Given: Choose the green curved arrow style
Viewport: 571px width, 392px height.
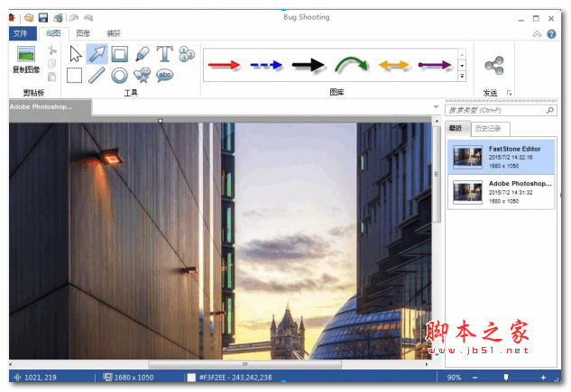Looking at the screenshot, I should click(x=351, y=64).
